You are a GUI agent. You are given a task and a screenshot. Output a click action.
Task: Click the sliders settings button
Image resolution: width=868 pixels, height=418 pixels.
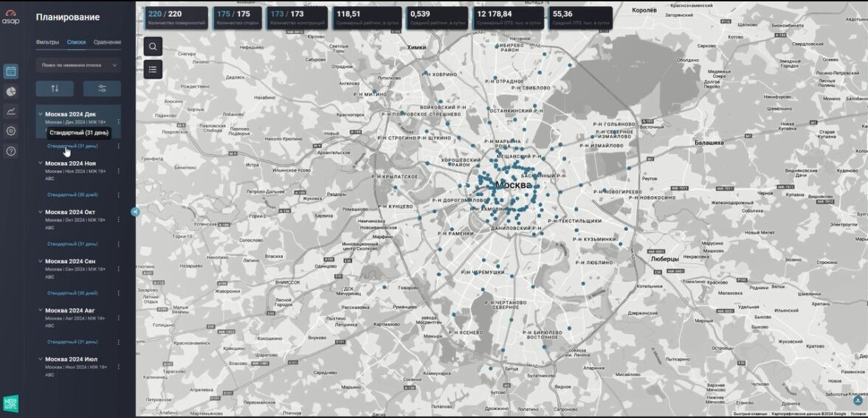(102, 88)
